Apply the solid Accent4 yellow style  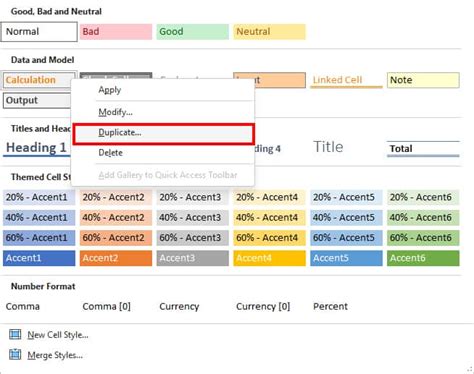269,258
